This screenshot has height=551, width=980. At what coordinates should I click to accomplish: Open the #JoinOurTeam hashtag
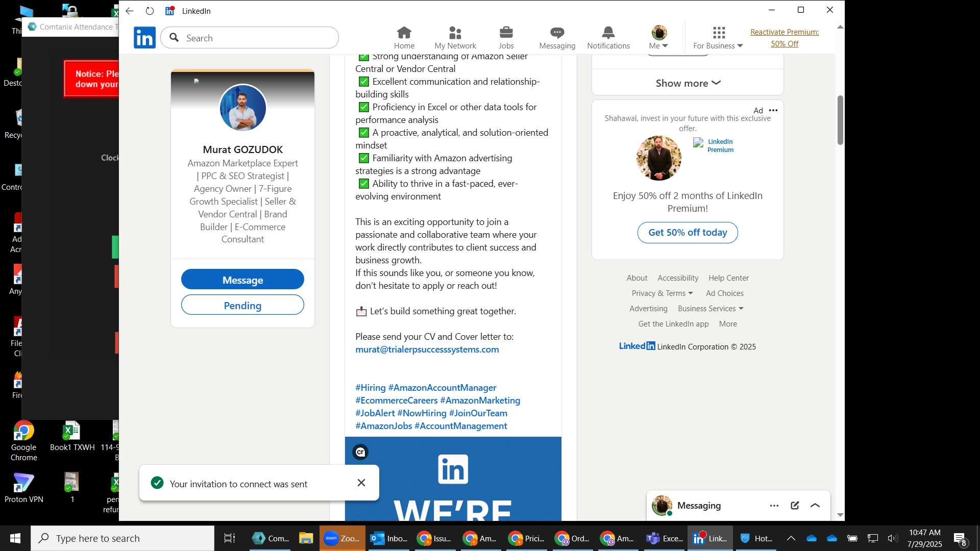(x=478, y=413)
